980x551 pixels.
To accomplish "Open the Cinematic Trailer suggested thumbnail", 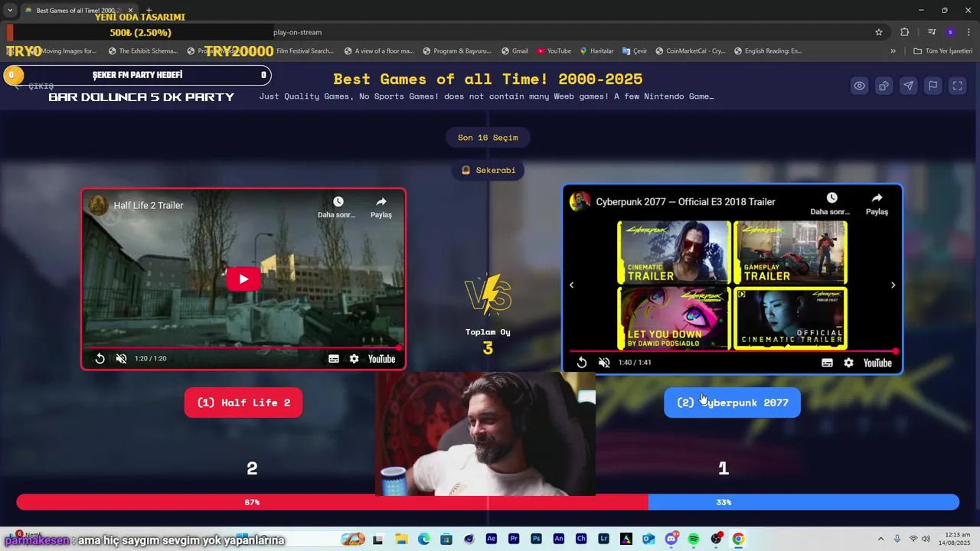I will (x=674, y=253).
